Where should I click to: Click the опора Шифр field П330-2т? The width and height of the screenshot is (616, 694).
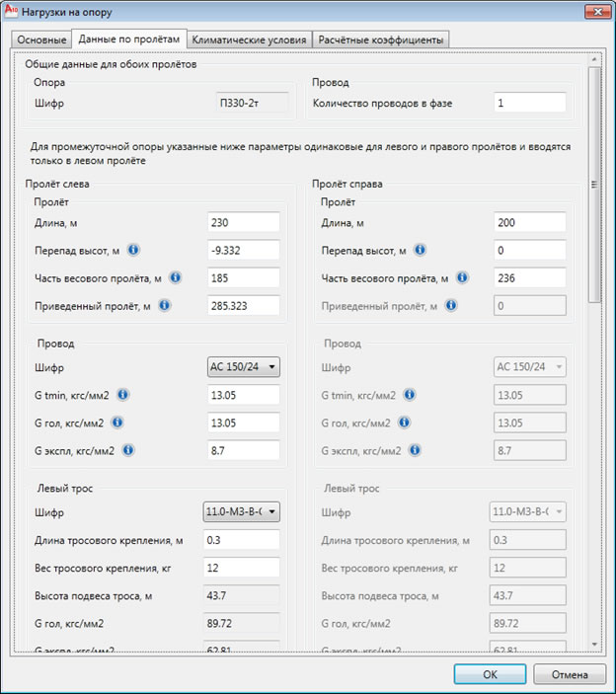[x=253, y=103]
